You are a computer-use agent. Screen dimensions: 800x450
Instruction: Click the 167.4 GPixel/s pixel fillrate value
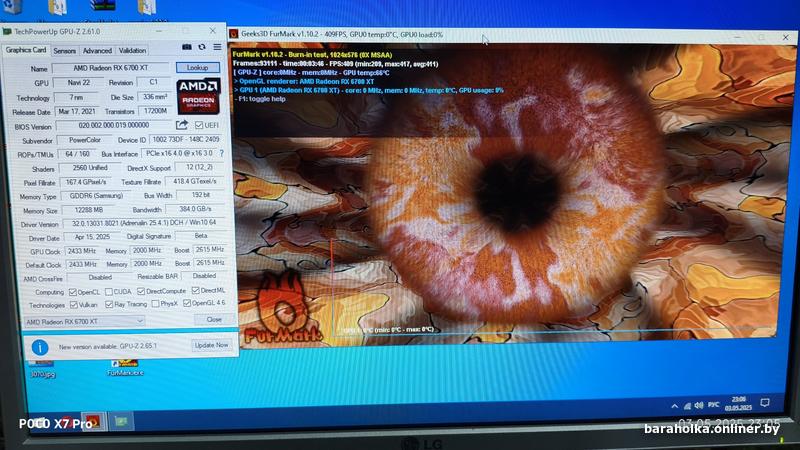86,182
